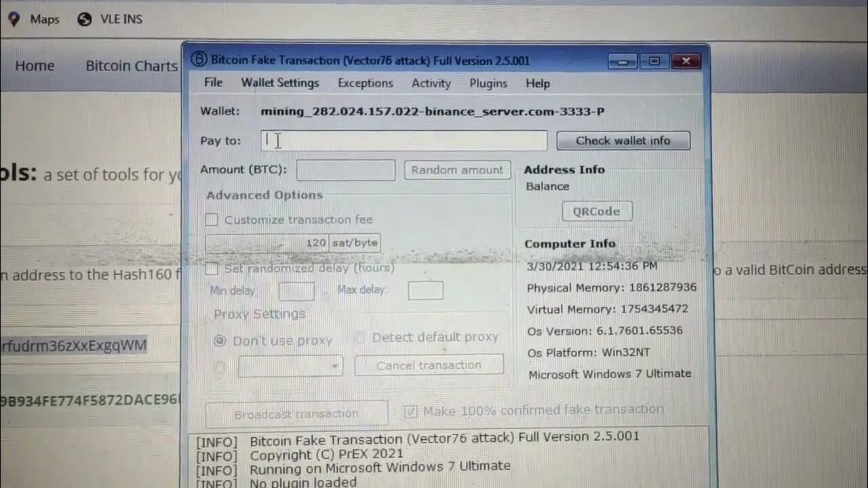Click the QRCode button
Screen dimensions: 868x488
(x=597, y=211)
